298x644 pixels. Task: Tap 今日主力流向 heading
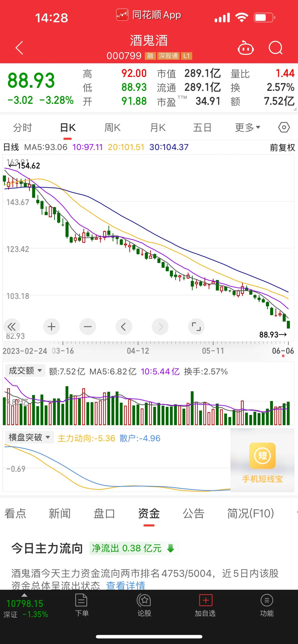coord(47,548)
